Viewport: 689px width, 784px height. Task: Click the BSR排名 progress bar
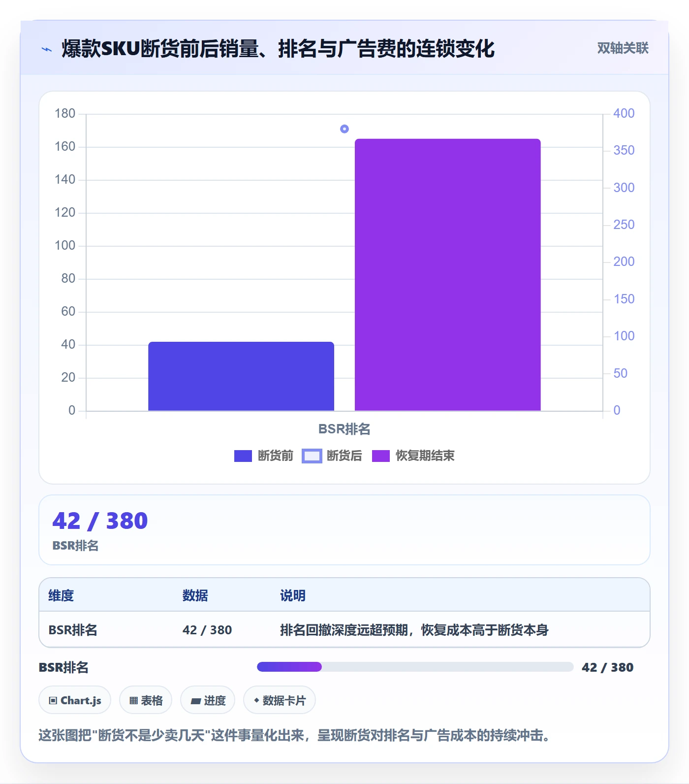click(x=415, y=667)
